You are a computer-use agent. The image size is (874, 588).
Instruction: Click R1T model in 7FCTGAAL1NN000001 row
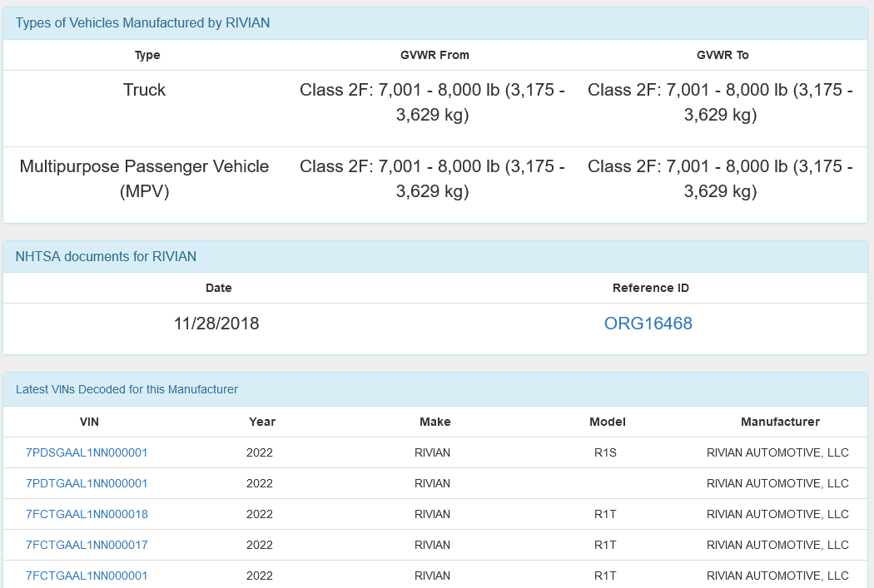(605, 576)
